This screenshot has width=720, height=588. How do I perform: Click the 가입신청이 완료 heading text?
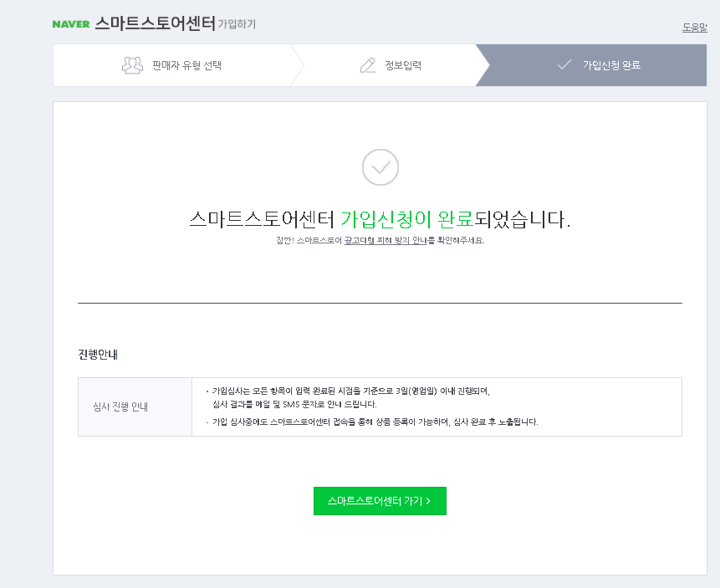(407, 219)
